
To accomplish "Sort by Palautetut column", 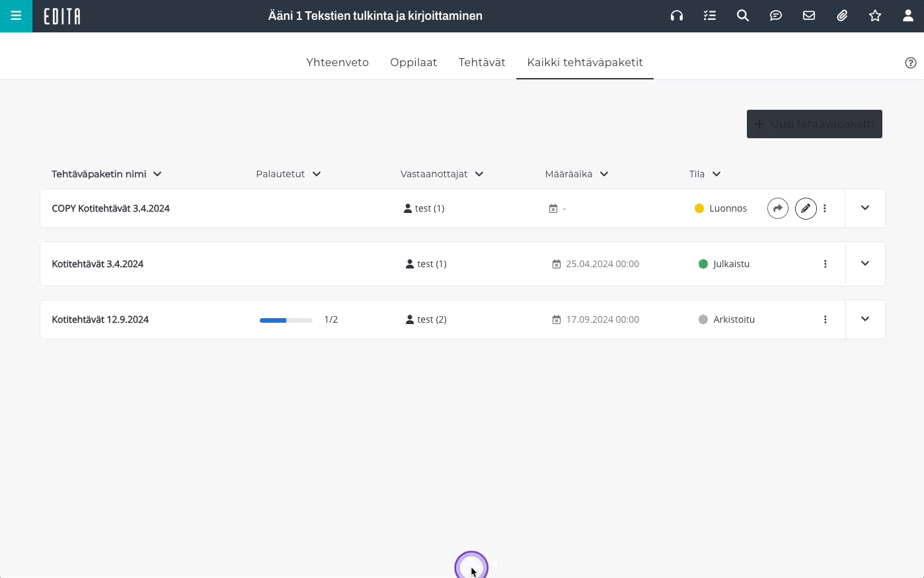I will [288, 174].
